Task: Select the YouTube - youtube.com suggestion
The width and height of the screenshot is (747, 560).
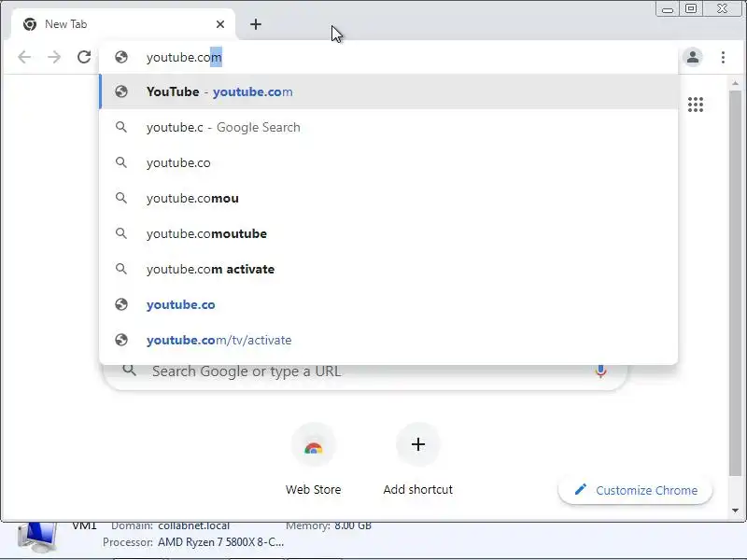Action: tap(388, 91)
